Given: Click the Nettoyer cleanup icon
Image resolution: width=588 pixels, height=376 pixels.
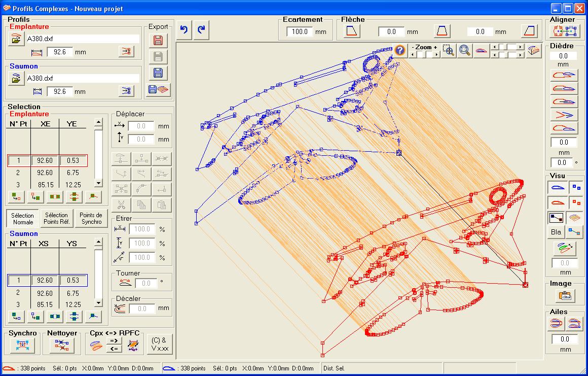Looking at the screenshot, I should tap(62, 346).
